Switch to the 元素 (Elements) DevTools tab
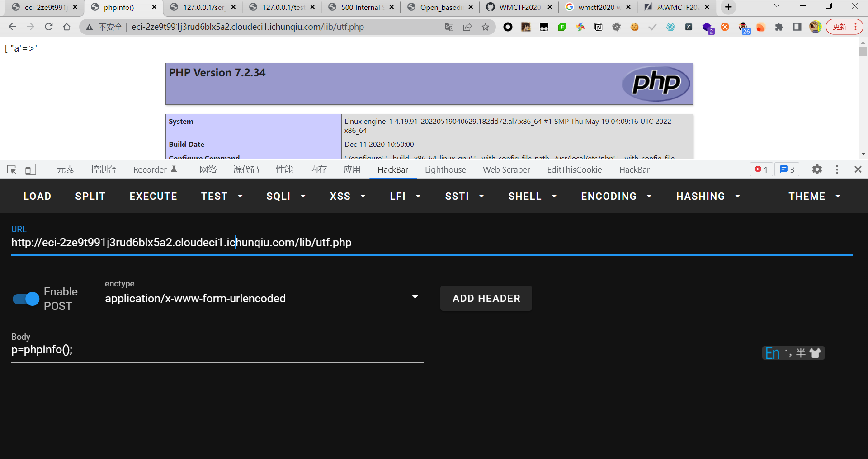 [65, 169]
